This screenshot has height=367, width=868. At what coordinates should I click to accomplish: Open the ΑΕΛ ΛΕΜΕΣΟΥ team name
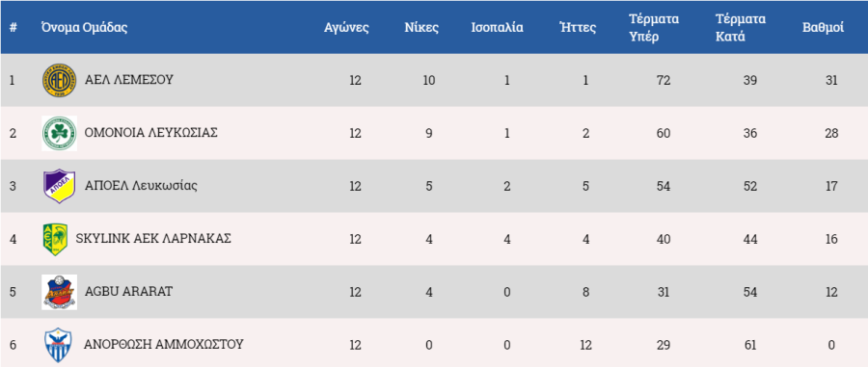tap(129, 80)
